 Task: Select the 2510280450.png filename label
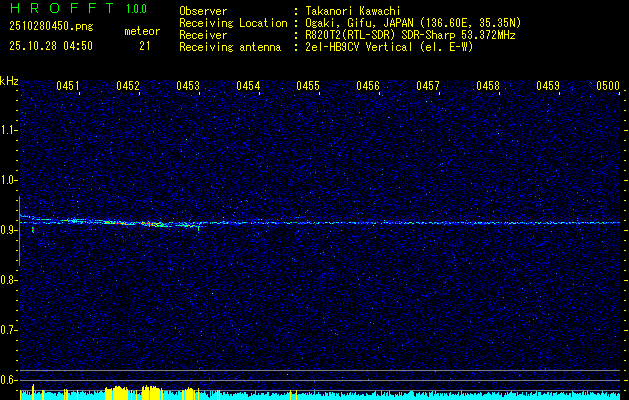pos(49,27)
